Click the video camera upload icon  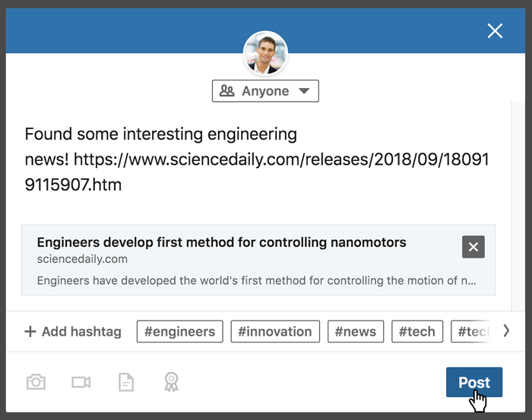[x=81, y=382]
